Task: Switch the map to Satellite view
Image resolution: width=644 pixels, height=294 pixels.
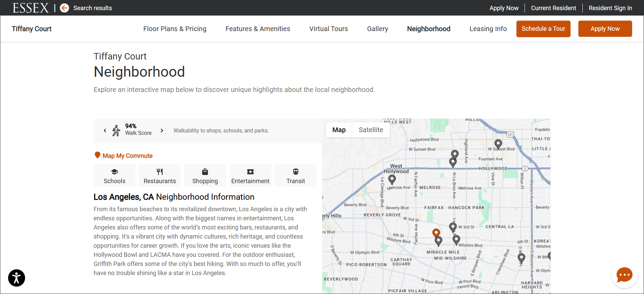Action: point(371,130)
